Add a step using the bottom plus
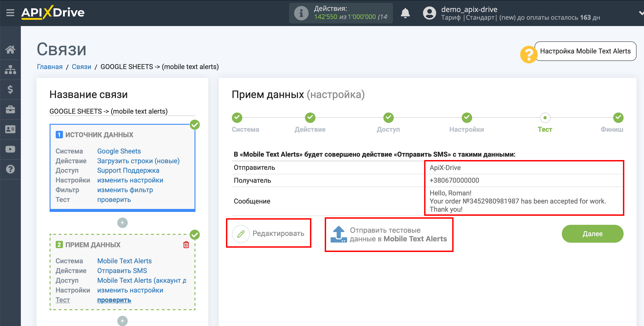Viewport: 644px width, 326px height. click(122, 321)
